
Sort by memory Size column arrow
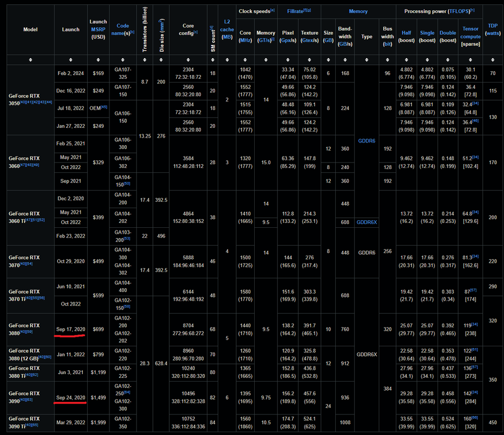(x=328, y=60)
